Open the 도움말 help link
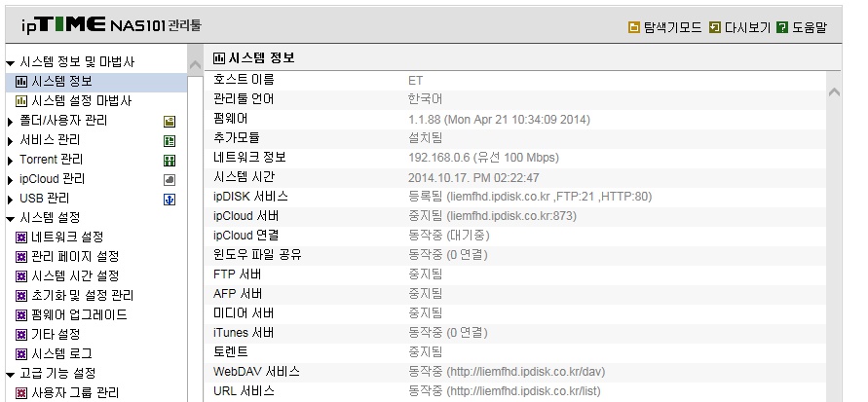The height and width of the screenshot is (402, 868). [810, 27]
